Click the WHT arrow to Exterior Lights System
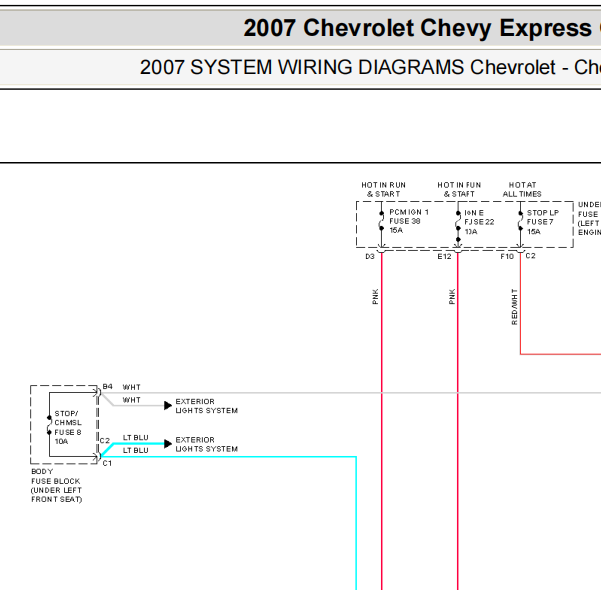601x590 pixels. (168, 406)
